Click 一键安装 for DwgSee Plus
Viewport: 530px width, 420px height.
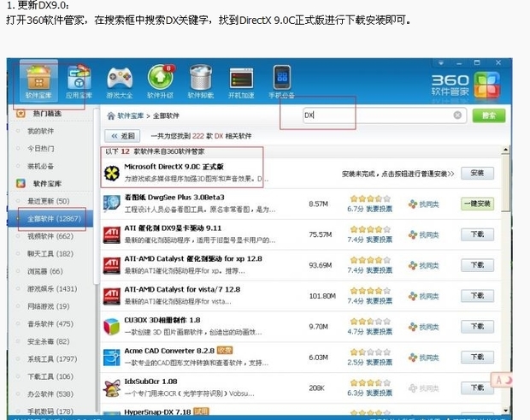[477, 204]
